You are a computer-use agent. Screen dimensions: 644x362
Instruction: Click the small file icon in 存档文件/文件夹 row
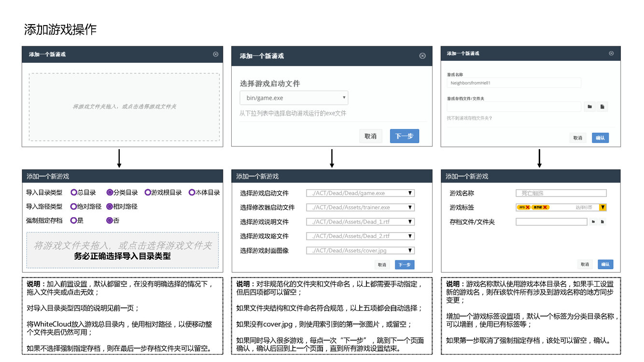602,222
